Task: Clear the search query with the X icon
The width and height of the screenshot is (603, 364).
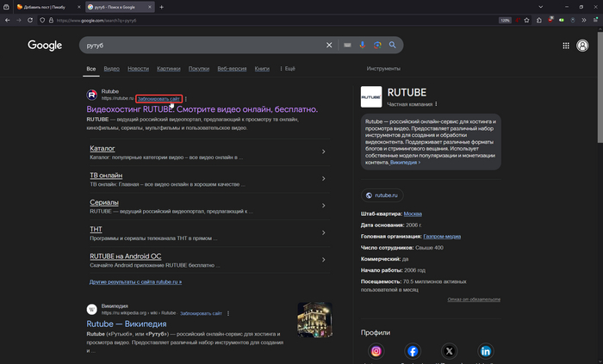Action: (x=329, y=46)
